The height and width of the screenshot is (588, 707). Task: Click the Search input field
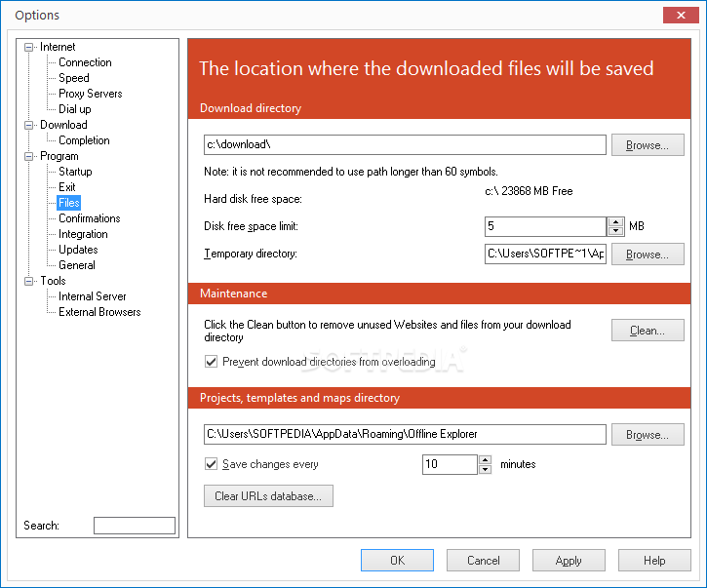pyautogui.click(x=135, y=526)
